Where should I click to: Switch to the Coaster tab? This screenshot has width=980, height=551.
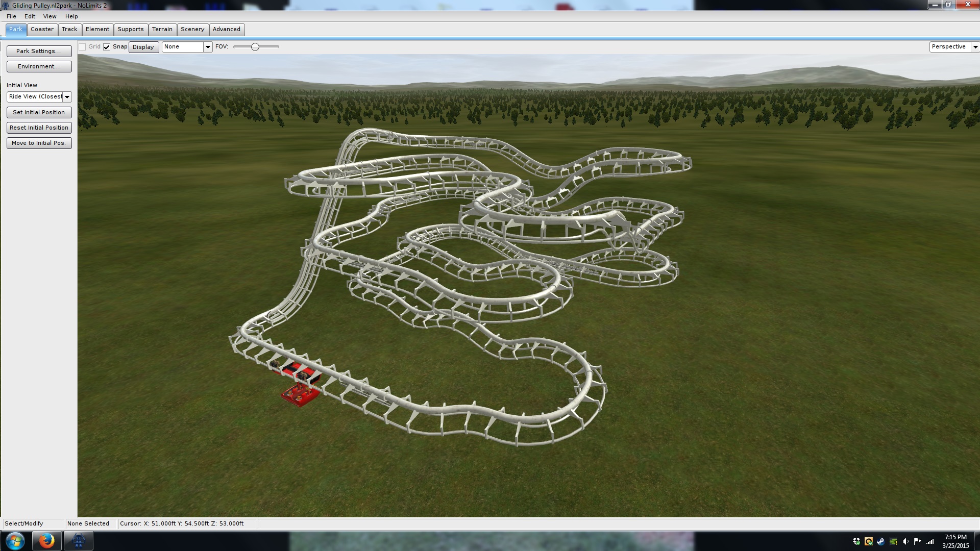pos(42,29)
